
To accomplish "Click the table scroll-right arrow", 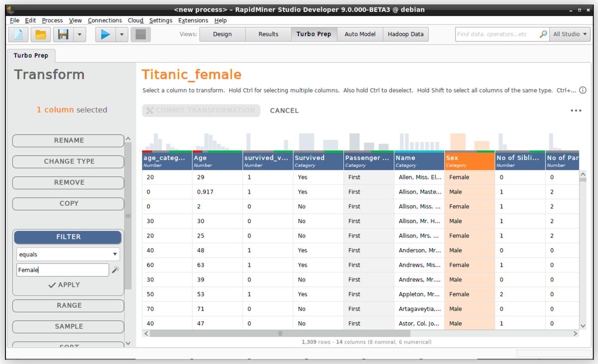I will click(x=576, y=334).
